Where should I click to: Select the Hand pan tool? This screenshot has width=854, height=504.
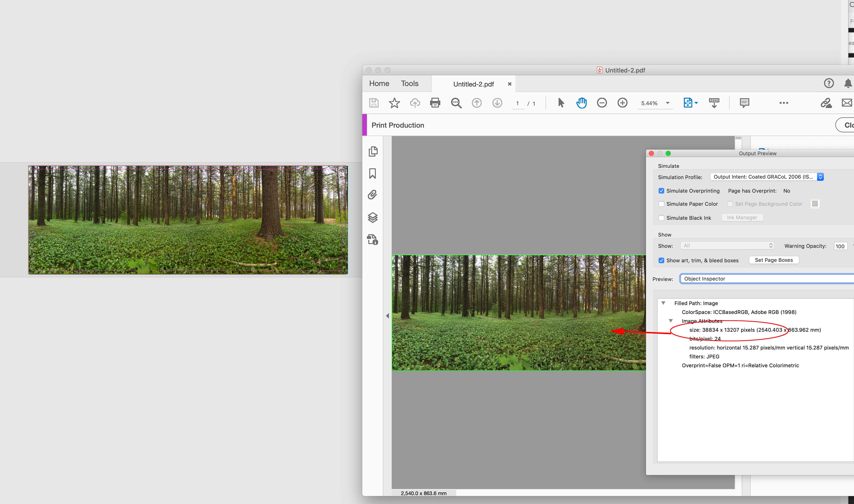(581, 103)
